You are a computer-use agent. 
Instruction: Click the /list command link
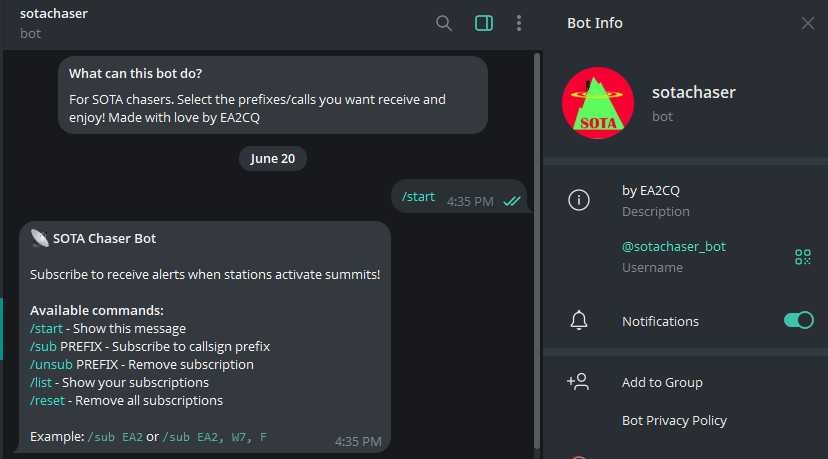pos(41,382)
